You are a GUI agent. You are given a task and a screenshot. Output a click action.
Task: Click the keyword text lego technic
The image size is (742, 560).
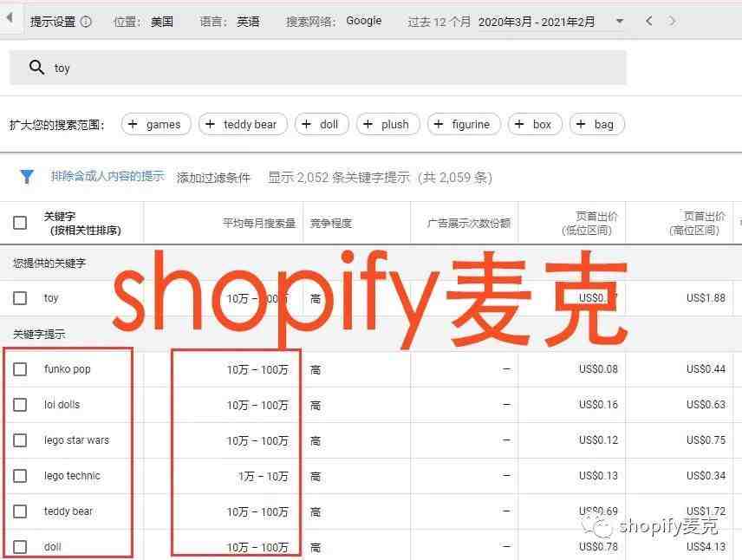click(x=73, y=476)
